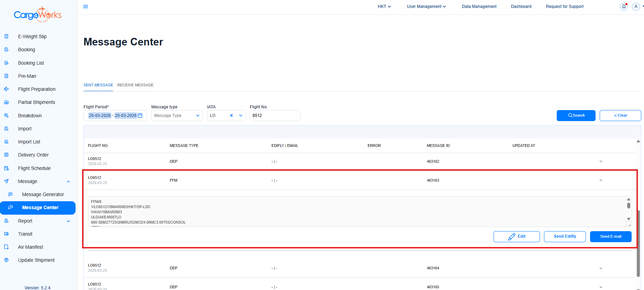Click the Flight No. input field
The height and width of the screenshot is (290, 644).
pos(275,116)
